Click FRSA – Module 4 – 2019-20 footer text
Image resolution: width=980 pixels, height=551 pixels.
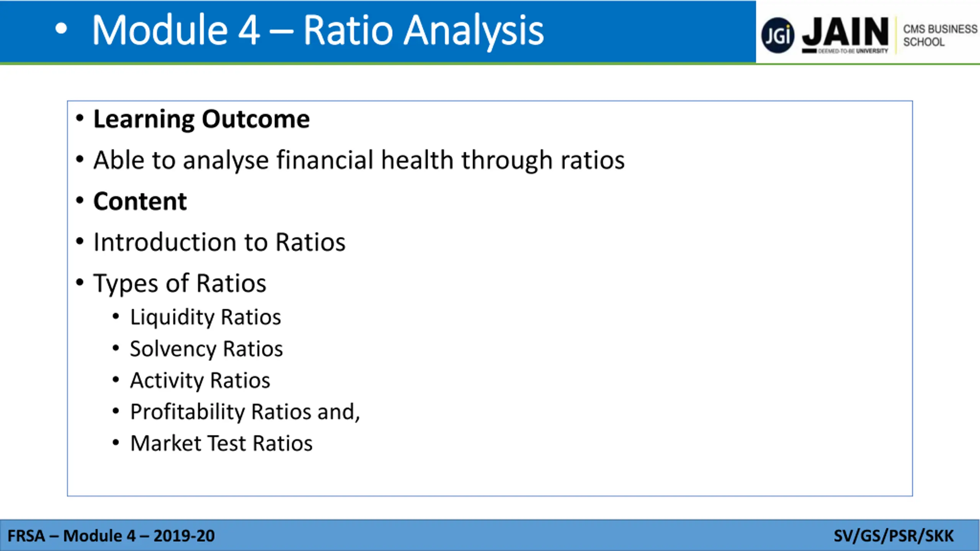click(111, 536)
